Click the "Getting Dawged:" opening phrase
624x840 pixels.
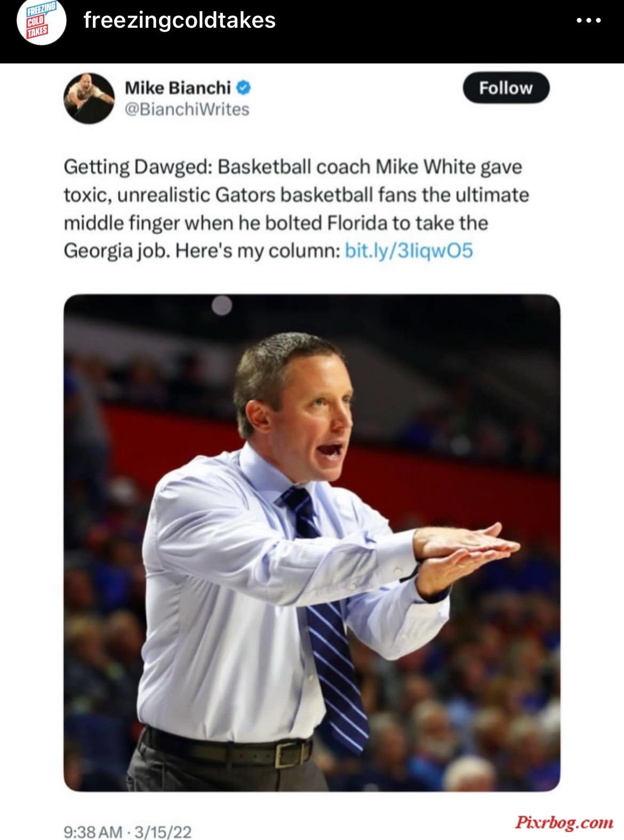[x=138, y=167]
